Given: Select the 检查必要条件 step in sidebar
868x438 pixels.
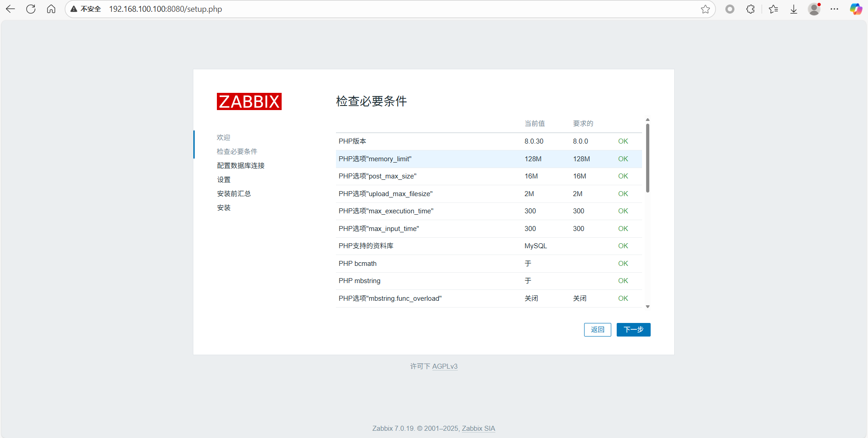Looking at the screenshot, I should [237, 151].
